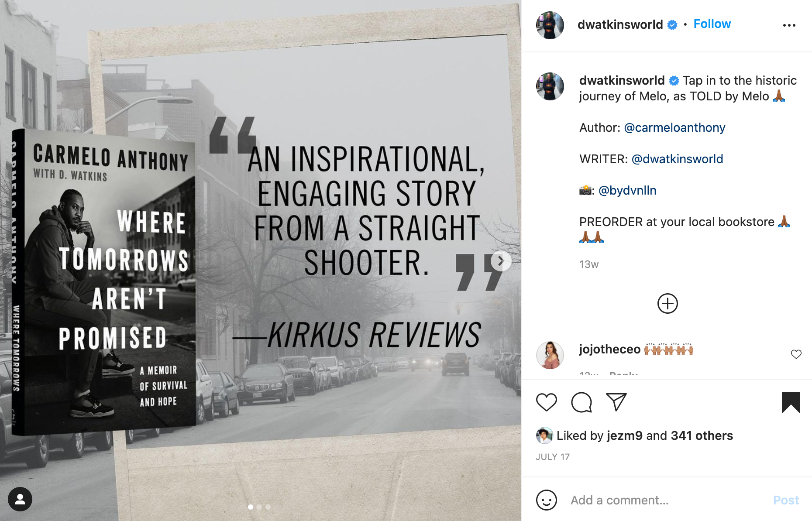The height and width of the screenshot is (521, 812).
Task: Share the post via paper plane icon
Action: (x=616, y=402)
